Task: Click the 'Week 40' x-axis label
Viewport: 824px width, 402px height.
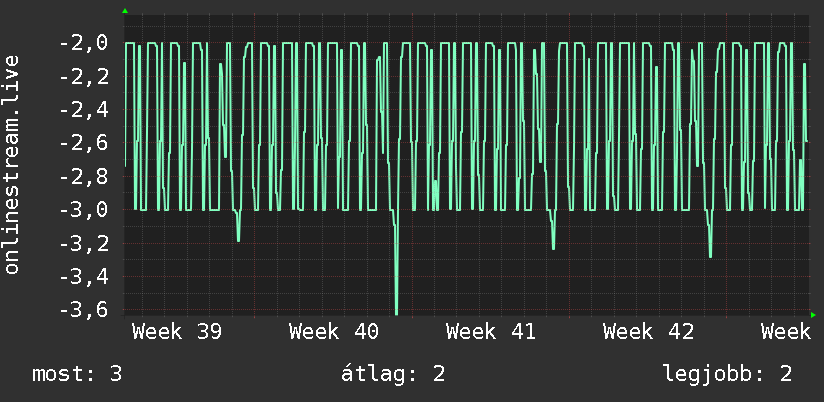Action: coord(334,332)
